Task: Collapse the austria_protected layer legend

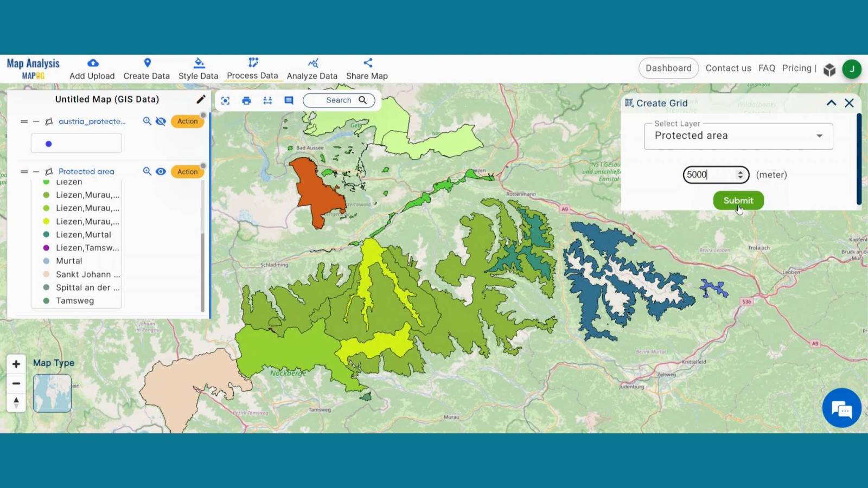Action: coord(36,121)
